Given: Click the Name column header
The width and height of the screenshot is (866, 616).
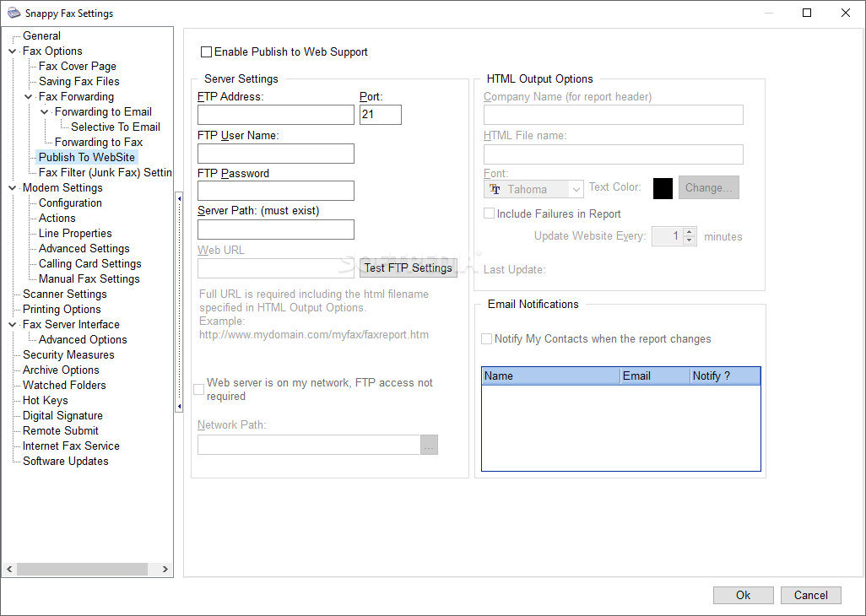Looking at the screenshot, I should pyautogui.click(x=551, y=376).
